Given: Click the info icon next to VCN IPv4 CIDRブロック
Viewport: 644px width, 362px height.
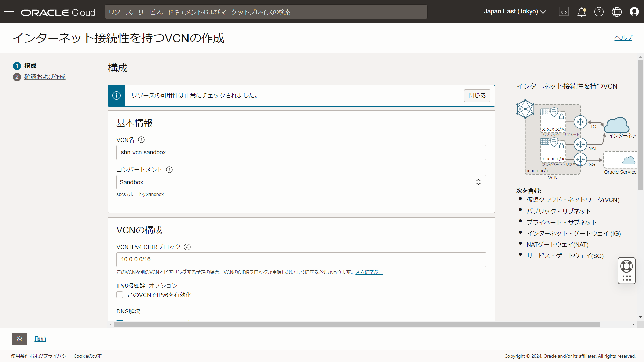Looking at the screenshot, I should point(187,247).
